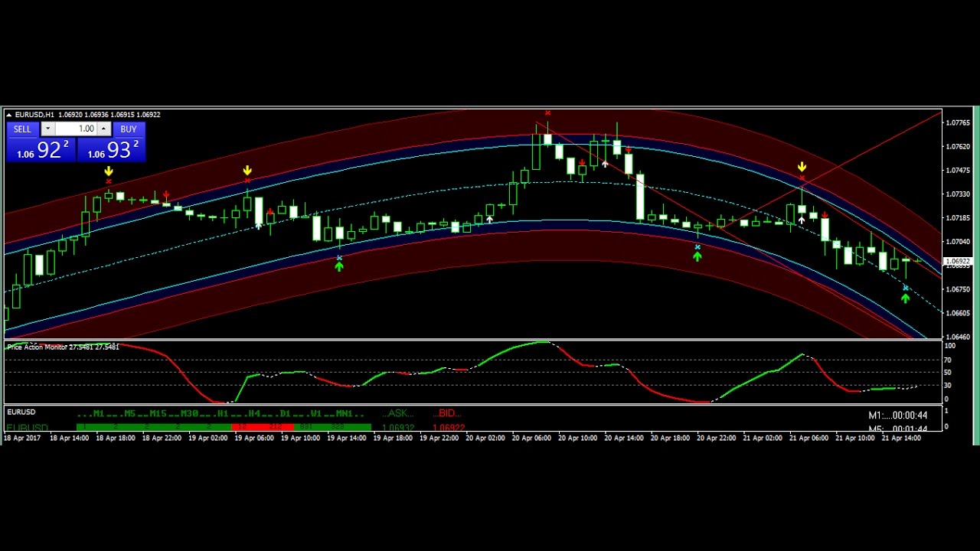Click the M1 timeframe label in bottom panel
Screen dimensions: 980x551
click(98, 414)
